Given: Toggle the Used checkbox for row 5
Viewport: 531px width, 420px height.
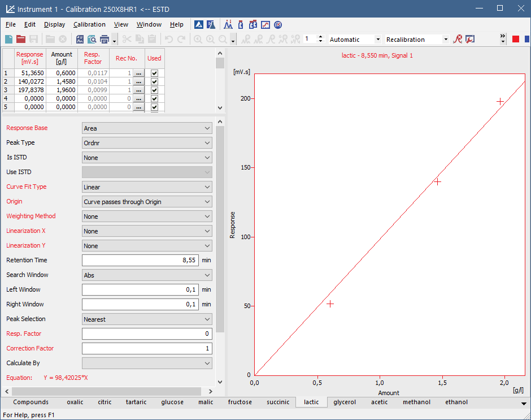Looking at the screenshot, I should tap(154, 107).
